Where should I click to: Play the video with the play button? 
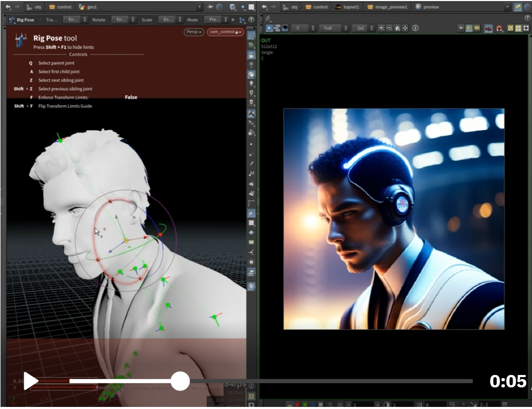pos(31,381)
